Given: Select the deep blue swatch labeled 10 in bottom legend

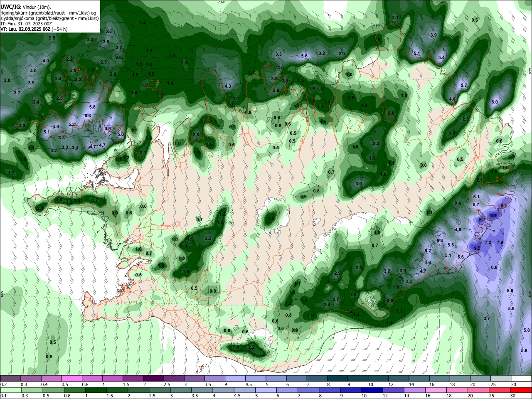Looking at the screenshot, I should point(372,390).
